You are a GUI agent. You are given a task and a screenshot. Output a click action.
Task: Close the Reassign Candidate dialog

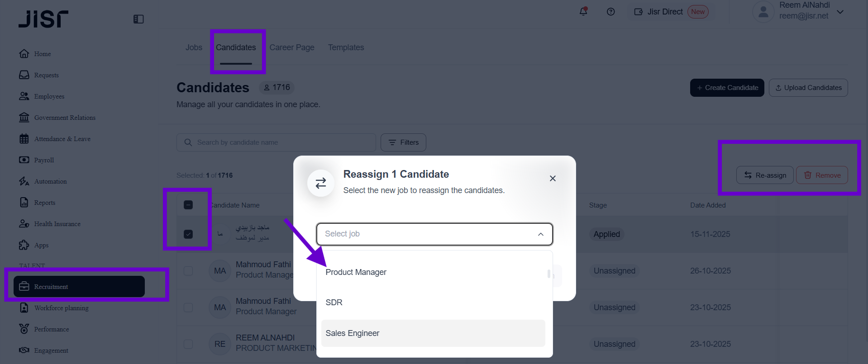coord(553,179)
